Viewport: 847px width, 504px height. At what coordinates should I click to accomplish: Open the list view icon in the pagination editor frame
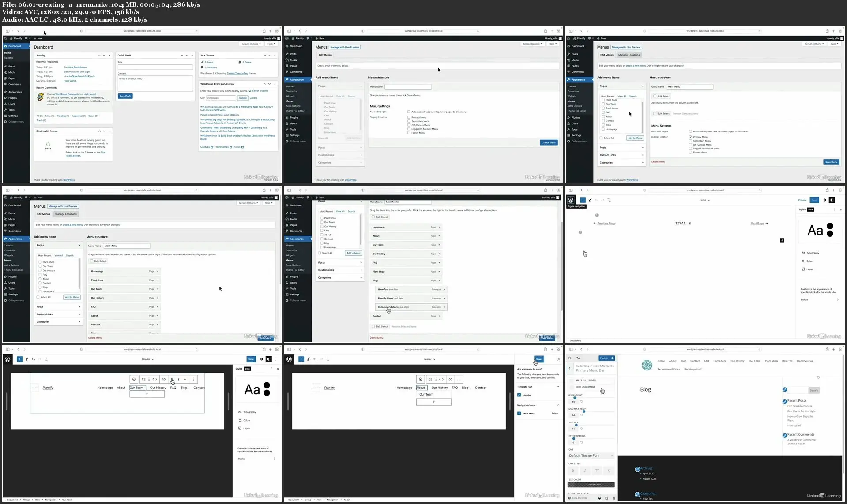click(609, 200)
